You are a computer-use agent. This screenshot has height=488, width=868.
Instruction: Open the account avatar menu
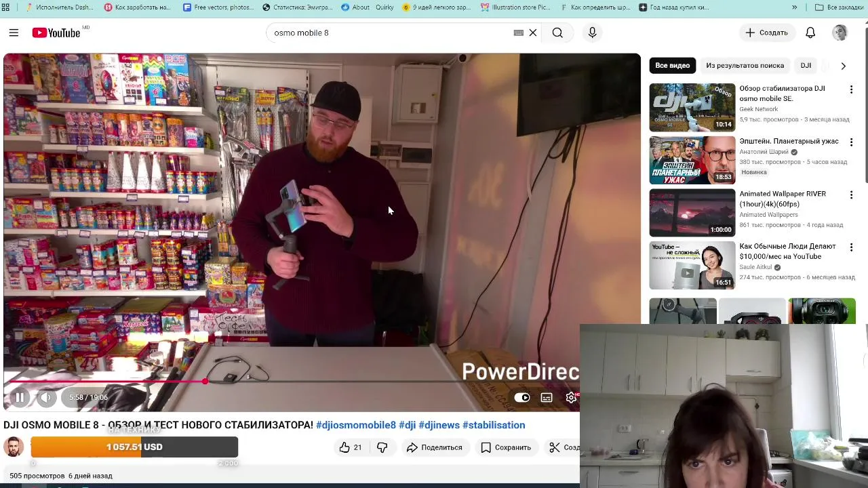click(x=840, y=33)
